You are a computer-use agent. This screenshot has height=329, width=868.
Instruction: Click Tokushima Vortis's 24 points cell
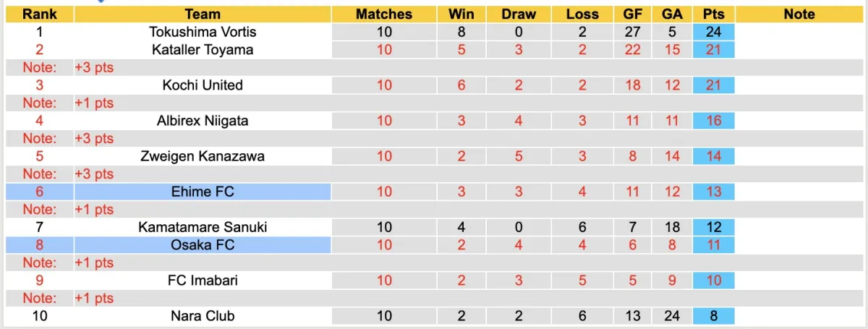(x=713, y=32)
